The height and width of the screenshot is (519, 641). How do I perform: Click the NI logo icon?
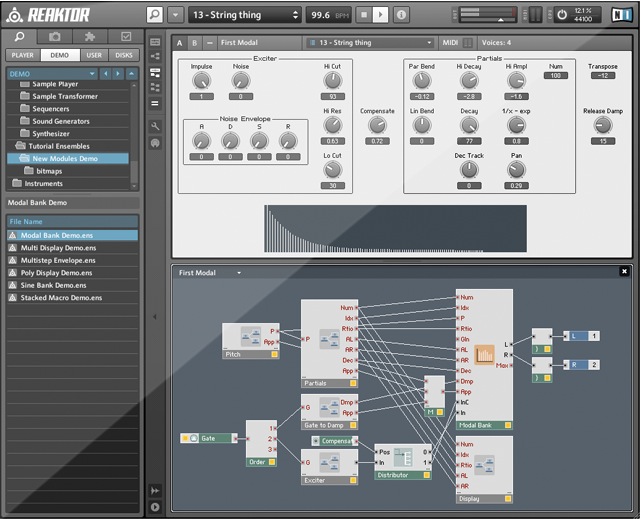pos(622,15)
